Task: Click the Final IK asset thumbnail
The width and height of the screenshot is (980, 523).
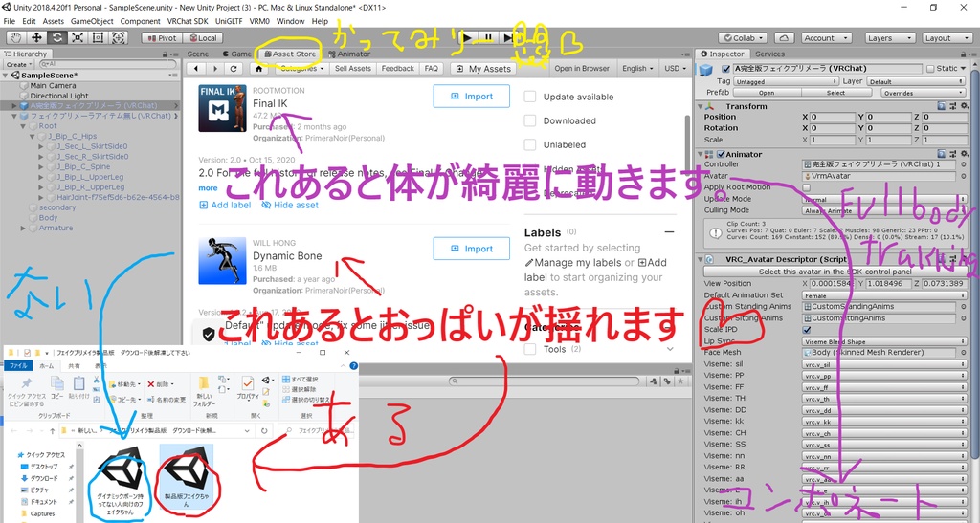Action: pos(222,109)
